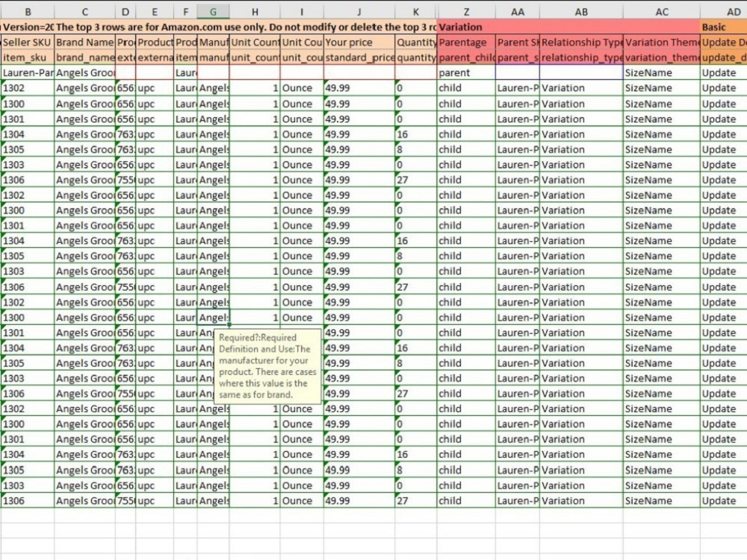The height and width of the screenshot is (560, 747).
Task: Select the "parent_child" field name cell
Action: pyautogui.click(x=466, y=57)
